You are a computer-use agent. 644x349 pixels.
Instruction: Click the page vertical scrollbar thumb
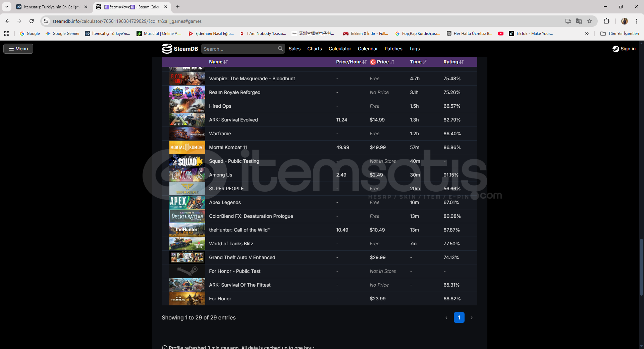click(641, 267)
